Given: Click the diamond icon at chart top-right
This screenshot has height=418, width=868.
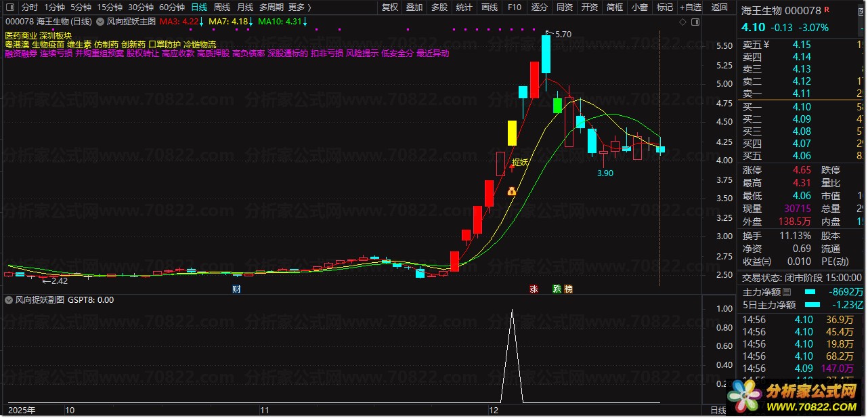Looking at the screenshot, I should tap(683, 22).
